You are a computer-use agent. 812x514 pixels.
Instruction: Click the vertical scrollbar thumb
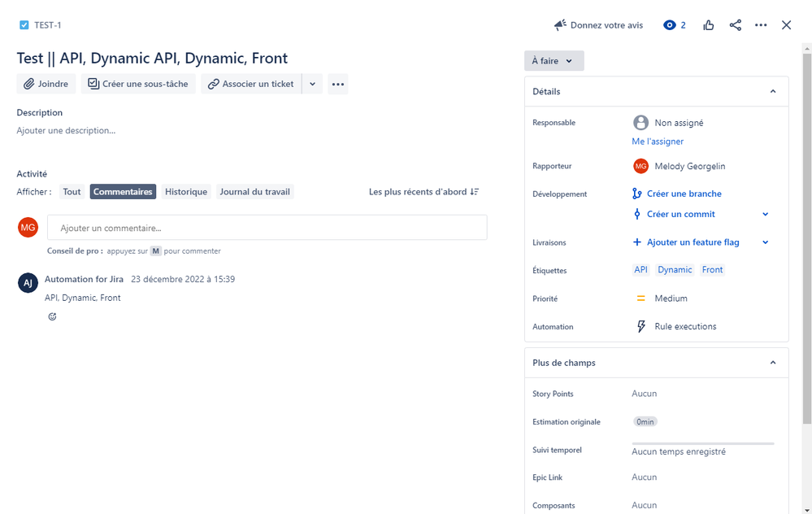(x=807, y=238)
